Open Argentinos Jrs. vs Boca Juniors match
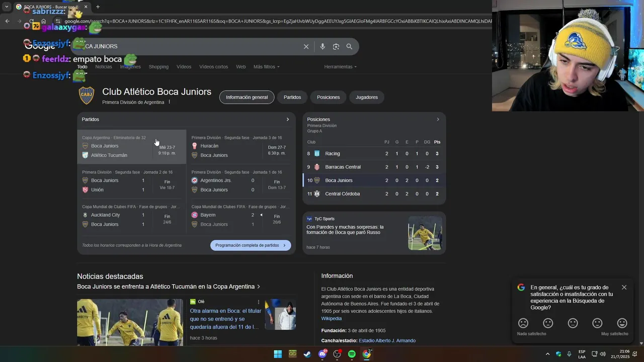 [240, 182]
